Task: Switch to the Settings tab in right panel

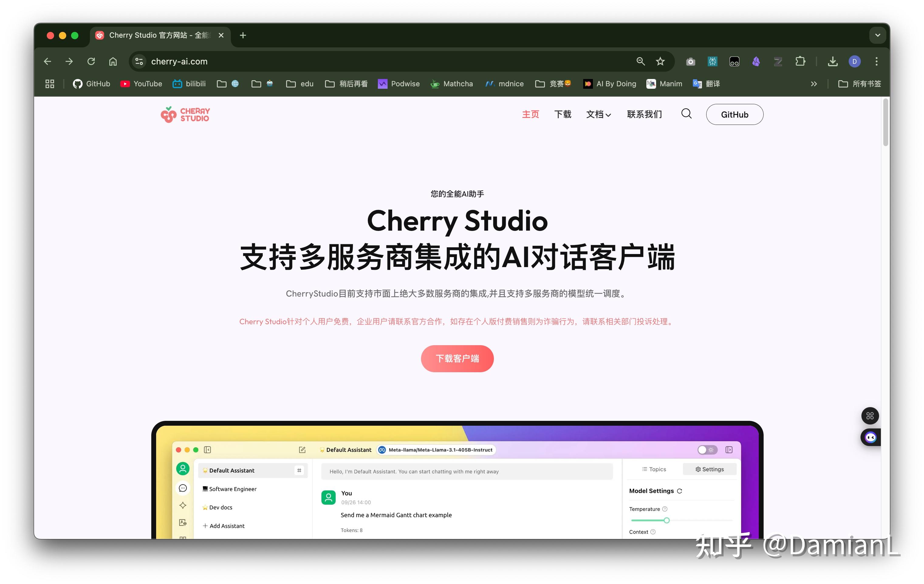Action: [x=710, y=469]
